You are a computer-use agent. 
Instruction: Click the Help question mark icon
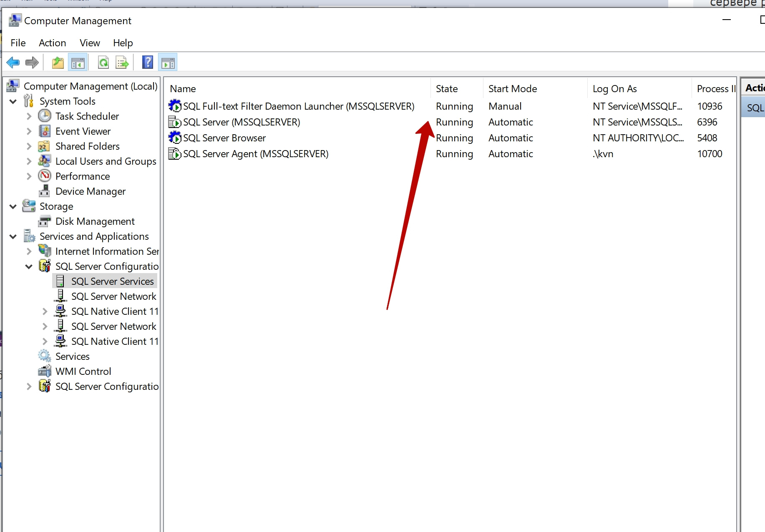pos(148,63)
